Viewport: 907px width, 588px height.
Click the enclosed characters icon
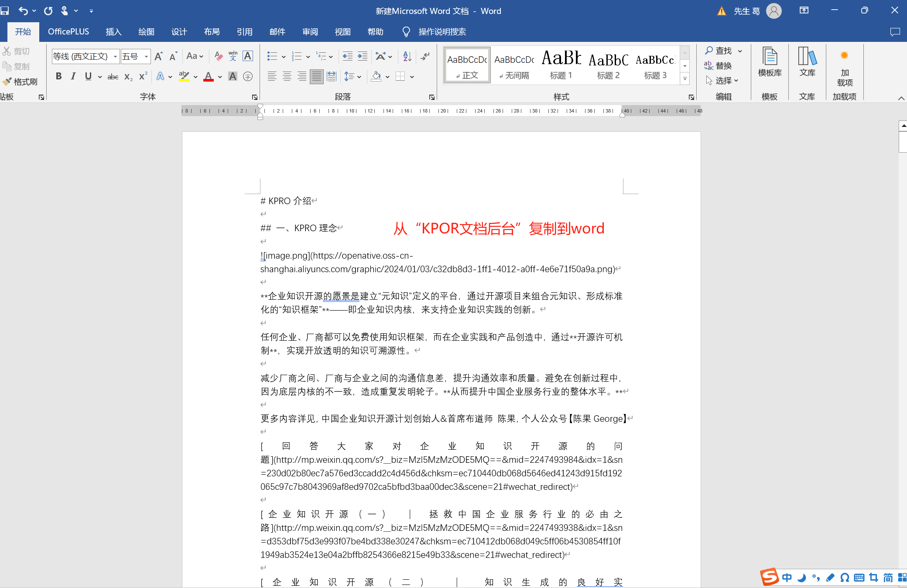248,77
